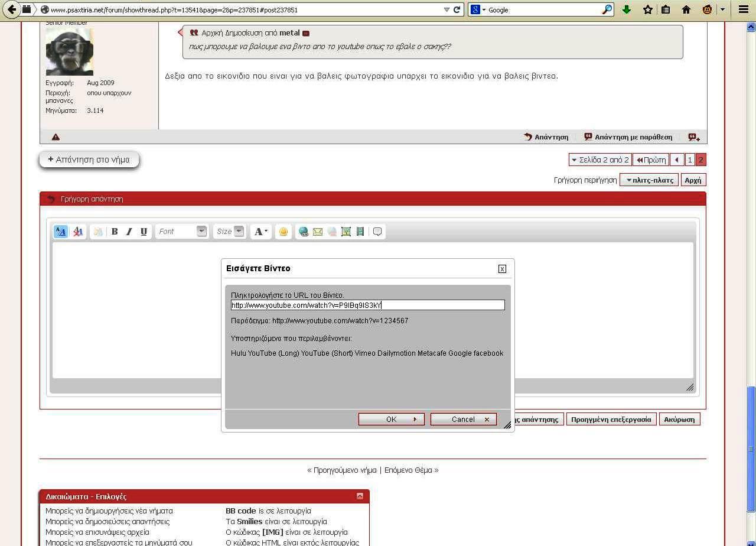The image size is (756, 546).
Task: Toggle the editor source mode button
Action: pyautogui.click(x=61, y=232)
